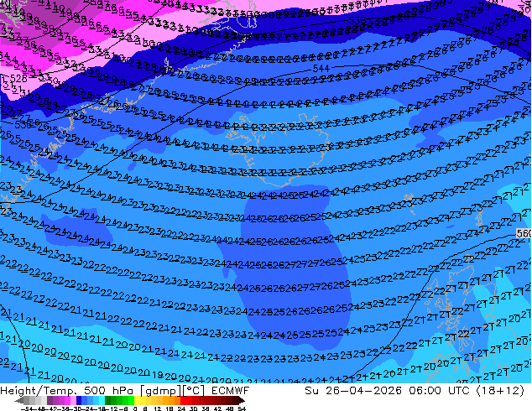The width and height of the screenshot is (532, 411).
Task: Click the '06:00 UTC' time text
Action: [x=439, y=391]
